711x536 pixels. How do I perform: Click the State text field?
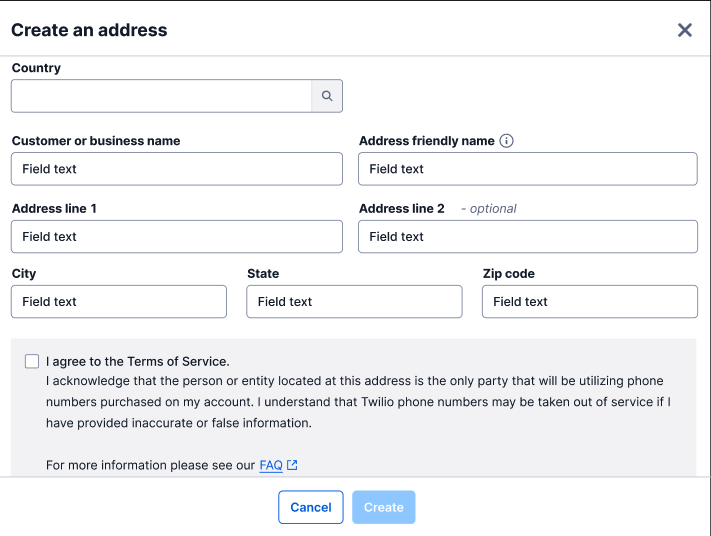point(354,302)
